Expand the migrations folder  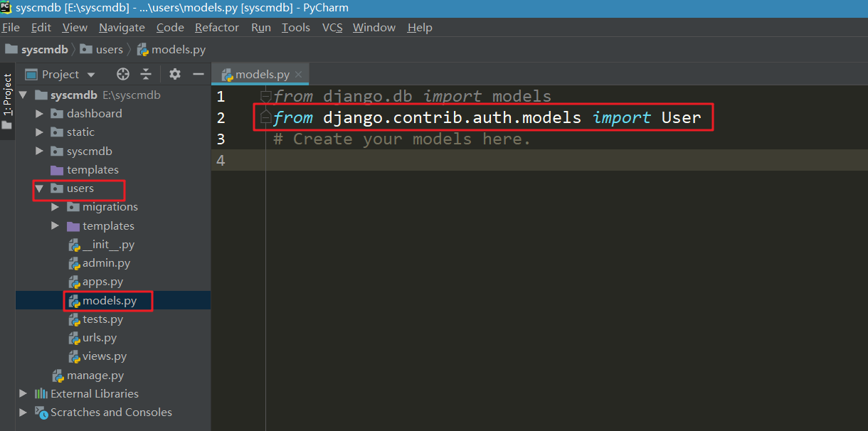pyautogui.click(x=55, y=207)
